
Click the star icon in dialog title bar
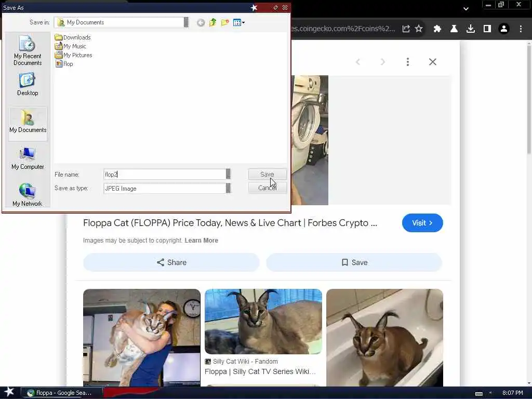coord(254,7)
